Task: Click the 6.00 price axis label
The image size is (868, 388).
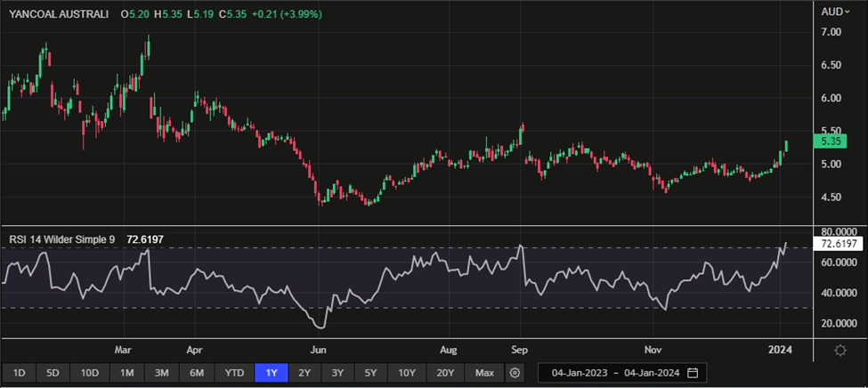Action: [x=831, y=98]
